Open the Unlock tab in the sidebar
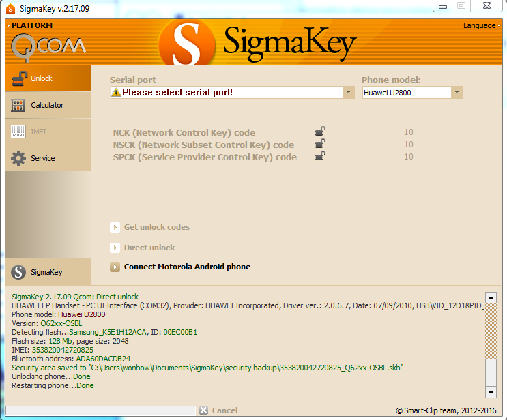 (x=48, y=78)
